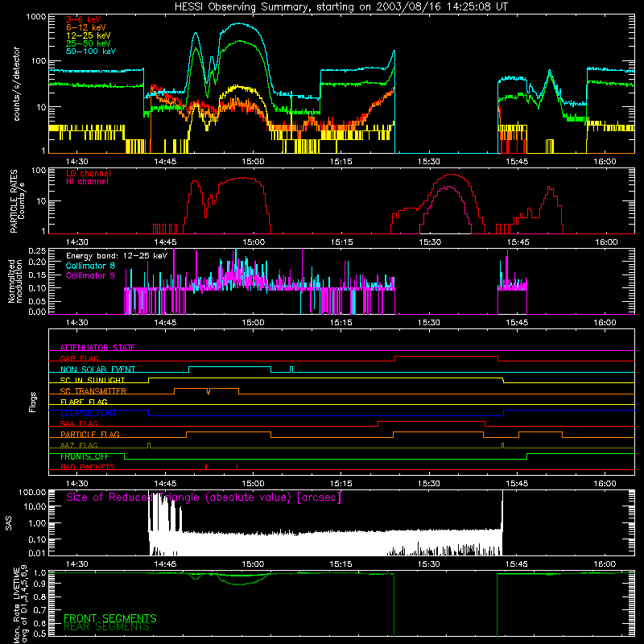Select the ATTENUATOR STATE flag label
Viewport: 644px width, 644px height.
point(97,348)
